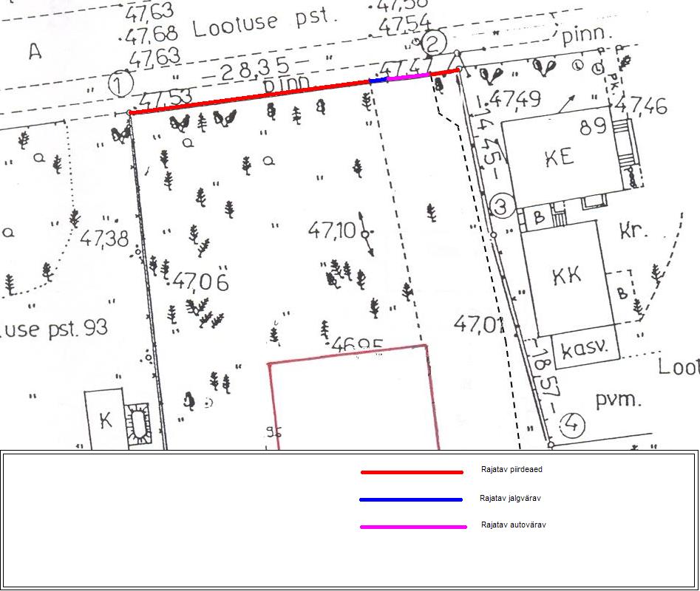Select the circled number 4 marker
This screenshot has width=700, height=591.
click(571, 426)
